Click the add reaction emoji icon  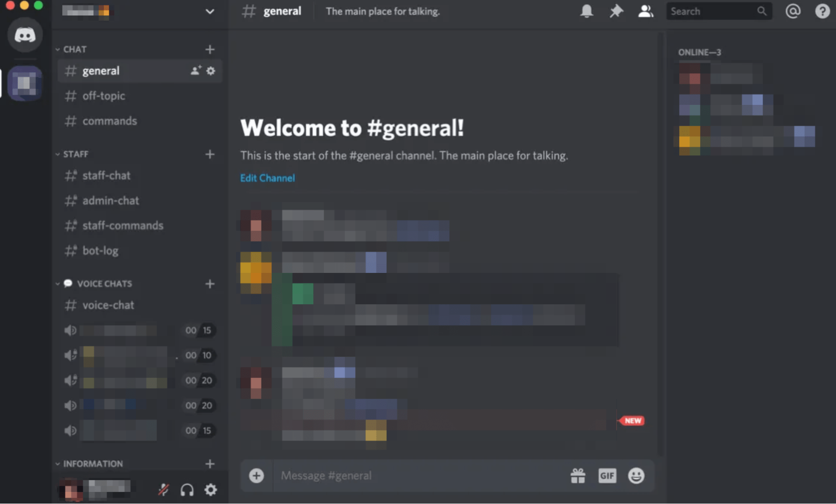635,475
